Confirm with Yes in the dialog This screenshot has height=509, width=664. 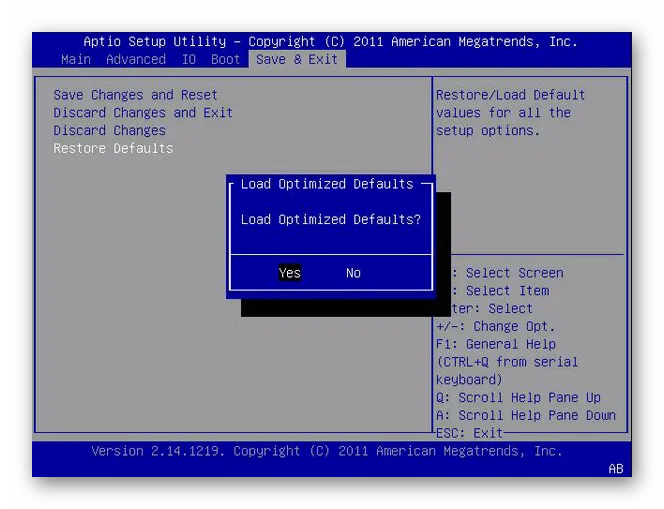point(290,273)
